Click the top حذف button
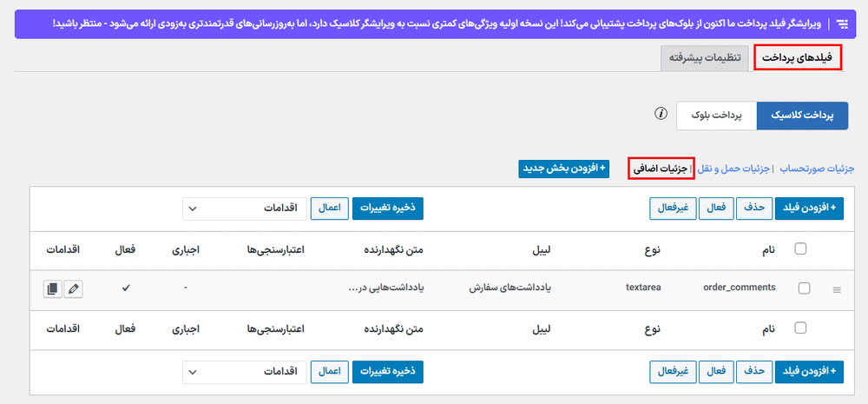868x404 pixels. (x=753, y=209)
